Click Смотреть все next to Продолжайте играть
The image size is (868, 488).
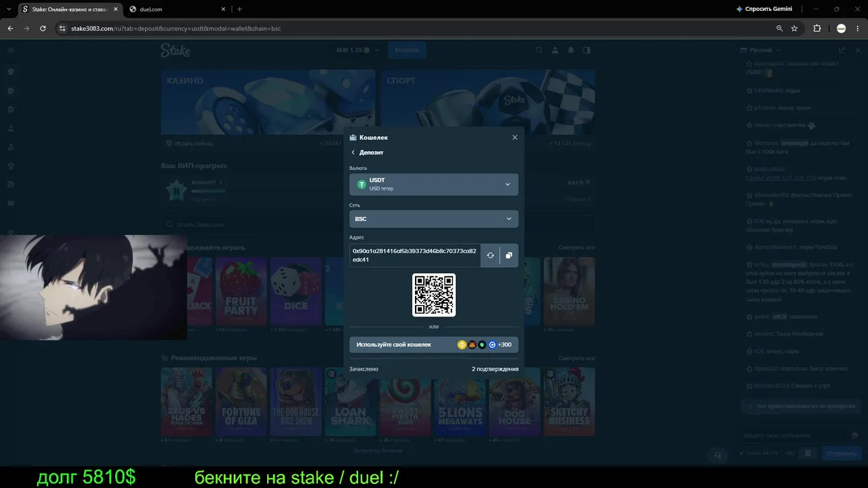tap(576, 247)
